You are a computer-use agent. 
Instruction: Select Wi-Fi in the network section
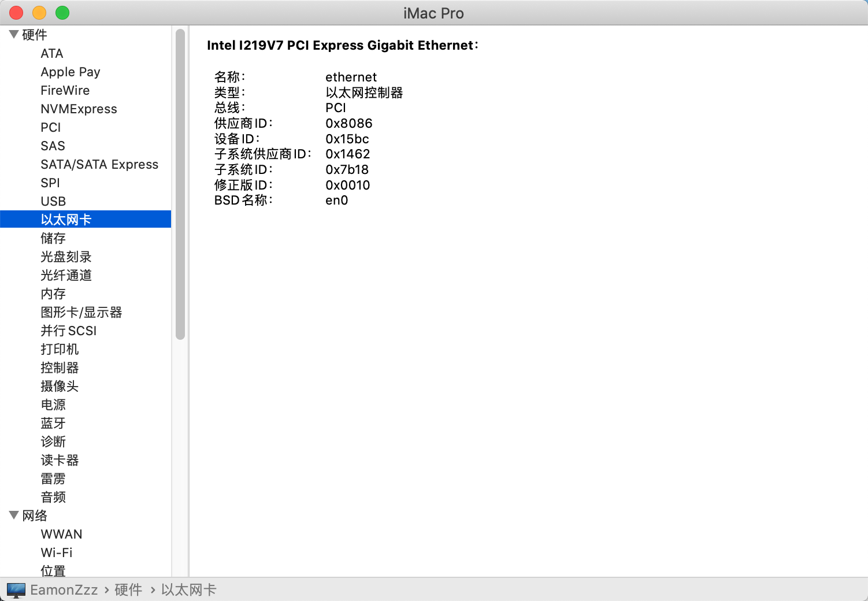57,552
